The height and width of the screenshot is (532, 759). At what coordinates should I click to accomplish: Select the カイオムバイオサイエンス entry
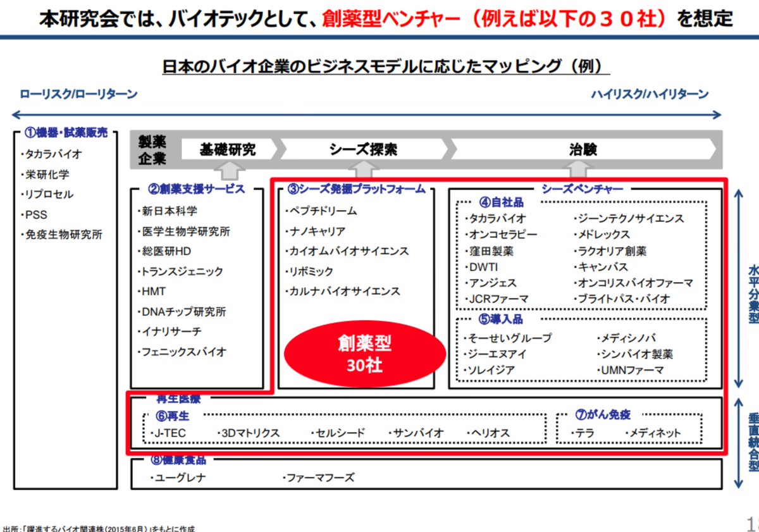347,251
